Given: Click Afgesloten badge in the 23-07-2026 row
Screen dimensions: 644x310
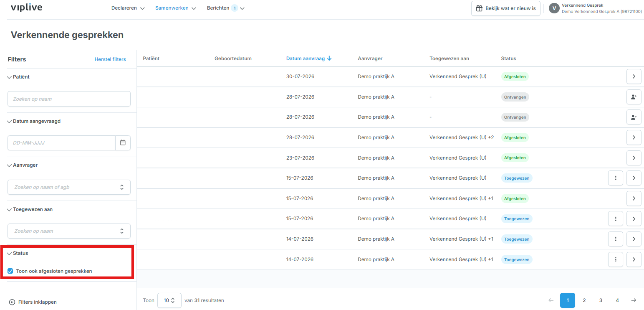Looking at the screenshot, I should [x=515, y=158].
